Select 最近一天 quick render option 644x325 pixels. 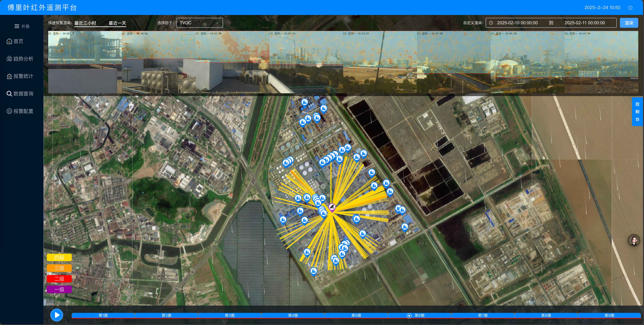point(117,23)
